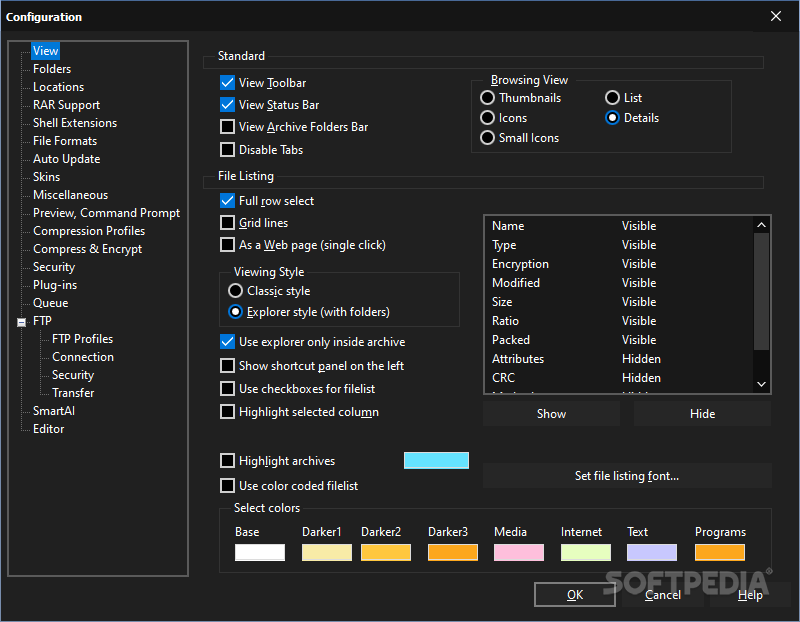The height and width of the screenshot is (622, 800).
Task: Open Compress & Encrypt settings
Action: 87,249
